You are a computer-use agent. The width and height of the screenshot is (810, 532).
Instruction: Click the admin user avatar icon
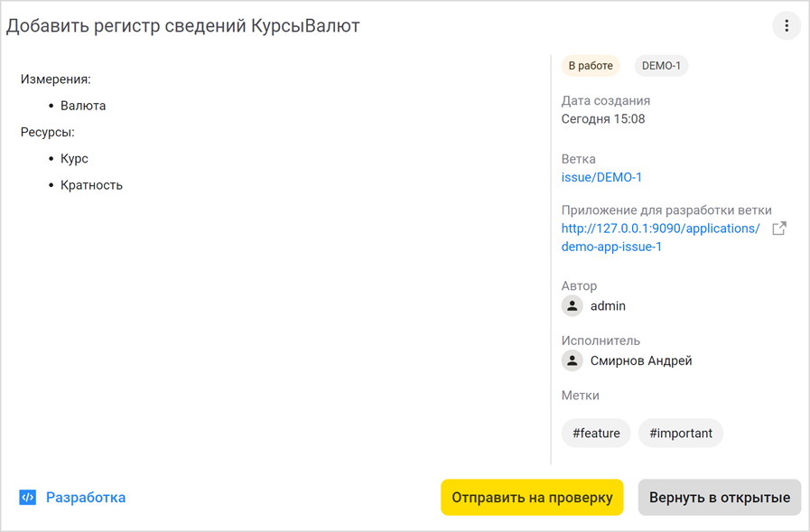tap(572, 305)
